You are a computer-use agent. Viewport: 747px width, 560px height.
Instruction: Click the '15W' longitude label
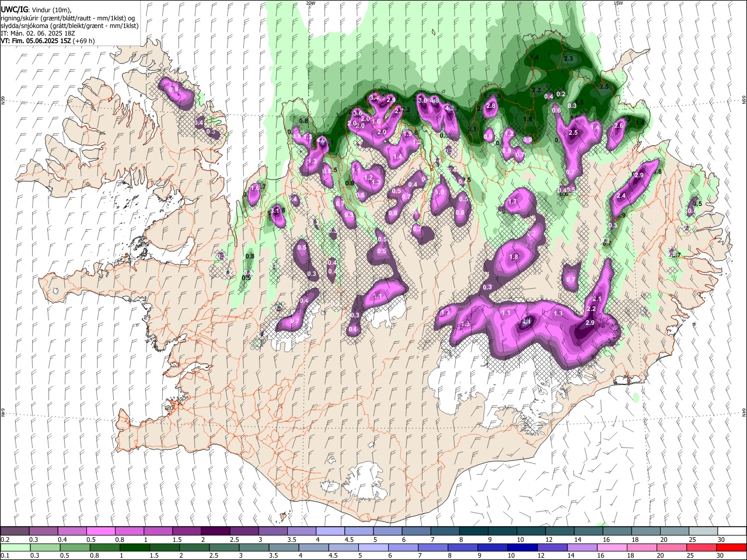click(x=618, y=3)
